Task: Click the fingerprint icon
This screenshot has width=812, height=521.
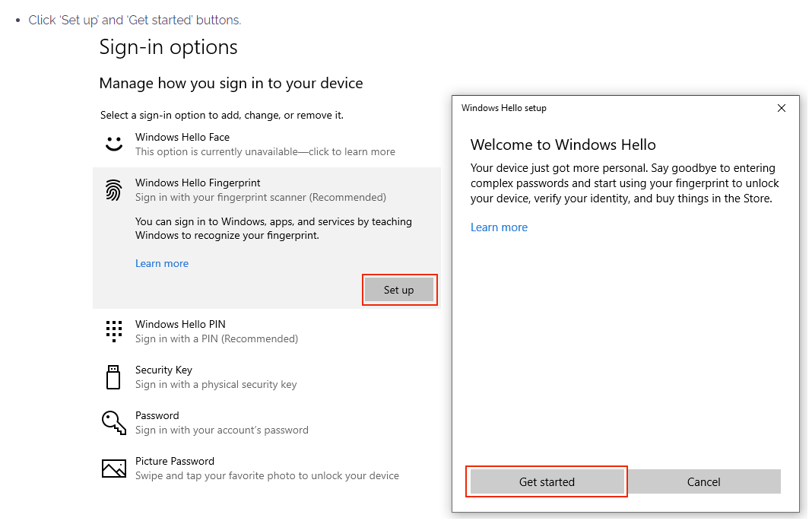Action: tap(114, 190)
